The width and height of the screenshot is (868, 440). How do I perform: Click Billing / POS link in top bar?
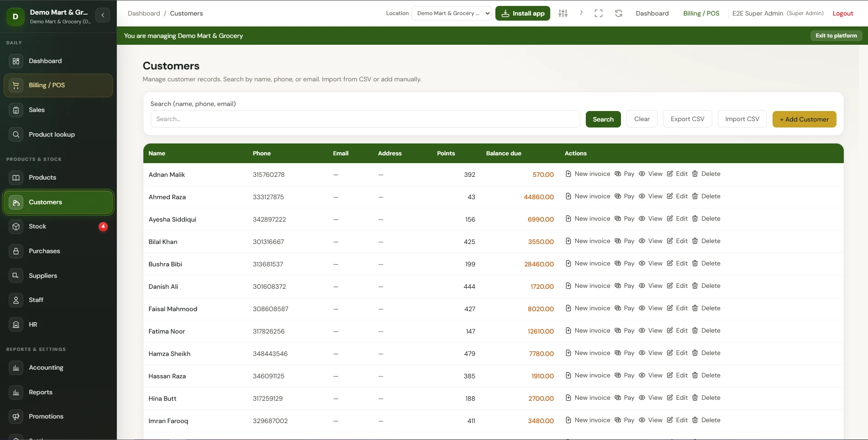(x=701, y=13)
